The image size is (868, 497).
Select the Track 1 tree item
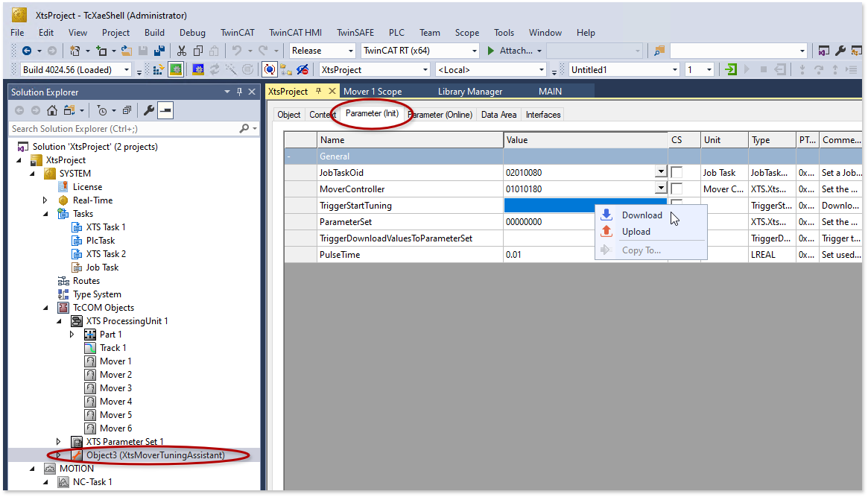113,347
